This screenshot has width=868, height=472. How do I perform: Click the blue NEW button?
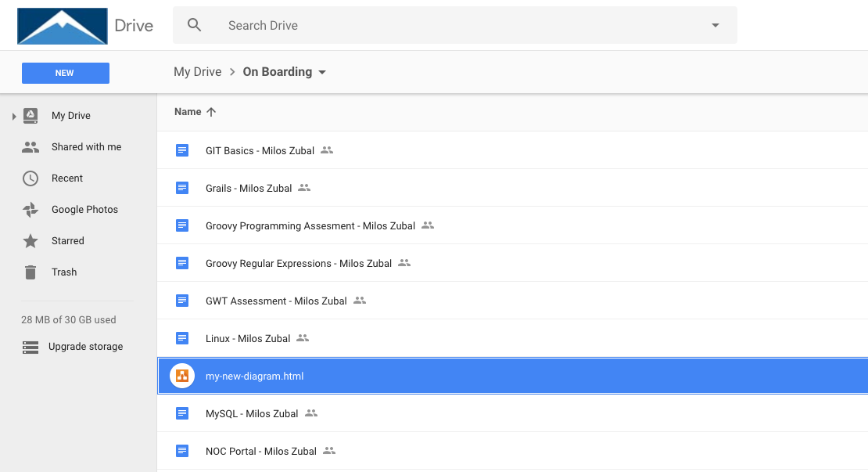click(x=65, y=73)
